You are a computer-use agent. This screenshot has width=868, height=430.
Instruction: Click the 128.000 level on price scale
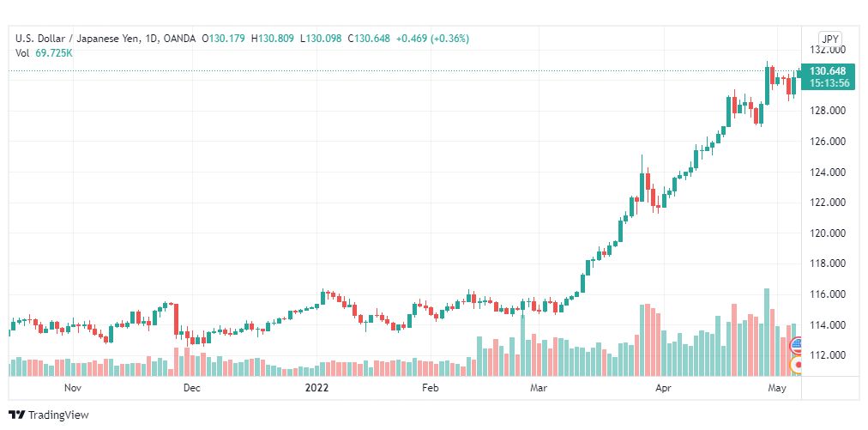click(x=829, y=111)
